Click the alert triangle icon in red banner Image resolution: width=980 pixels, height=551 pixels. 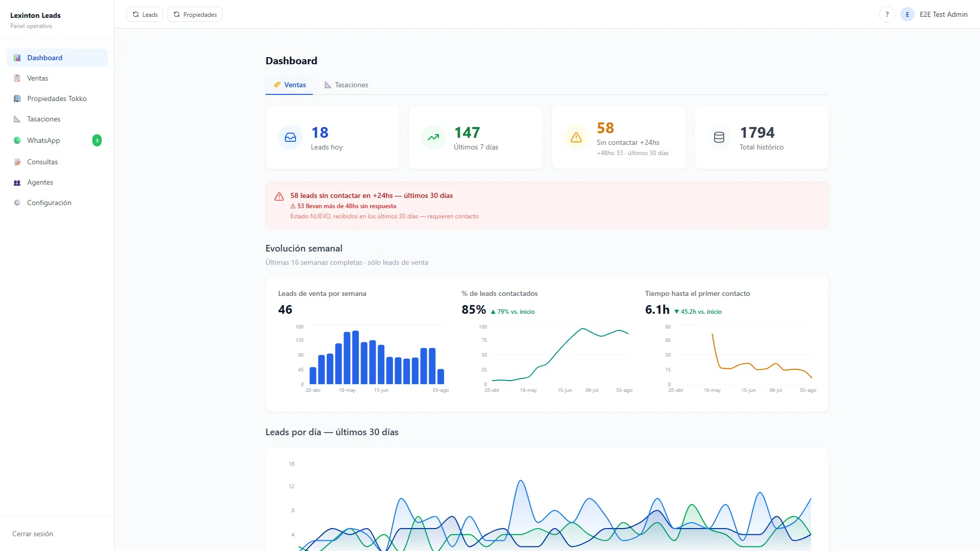[x=279, y=196]
